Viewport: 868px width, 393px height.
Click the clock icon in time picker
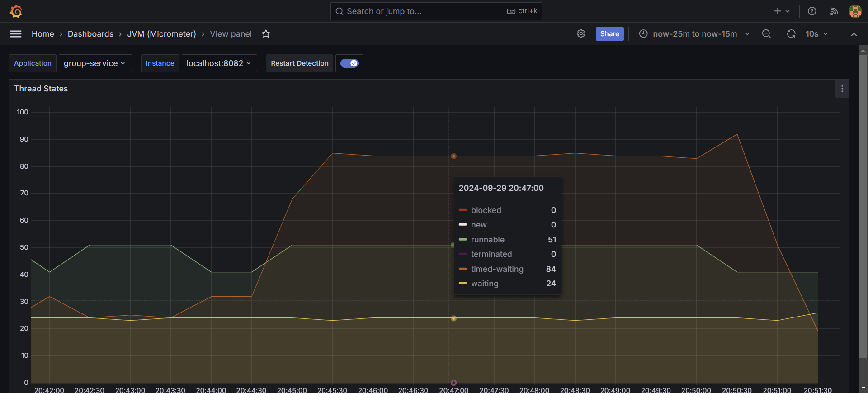(643, 34)
